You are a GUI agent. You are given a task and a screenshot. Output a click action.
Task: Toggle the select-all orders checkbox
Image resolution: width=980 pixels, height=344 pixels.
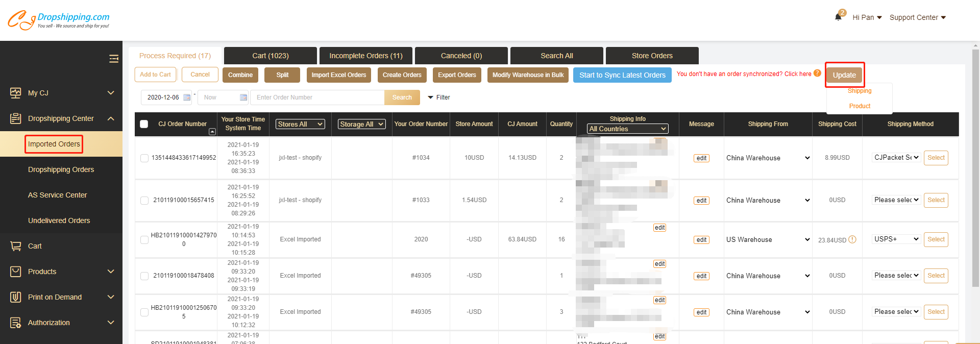[x=144, y=124]
